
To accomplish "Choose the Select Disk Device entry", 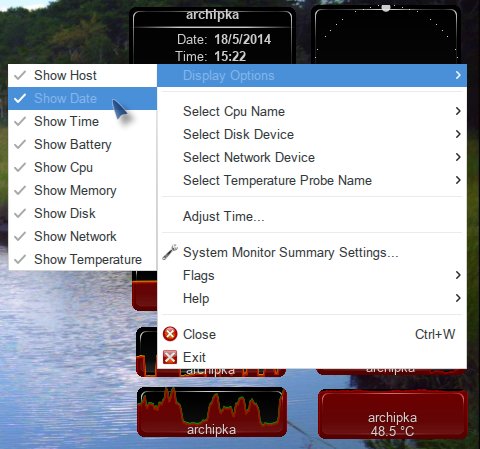I will point(312,134).
